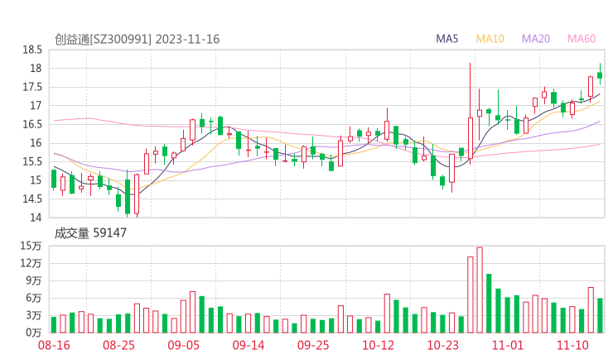This screenshot has height=364, width=613.
Task: Click the 10-23 date marker
Action: pos(442,344)
